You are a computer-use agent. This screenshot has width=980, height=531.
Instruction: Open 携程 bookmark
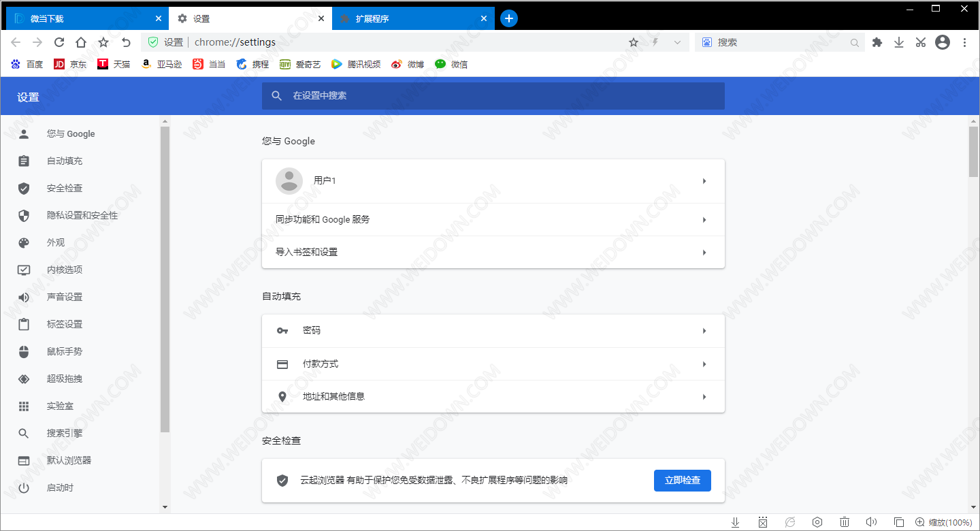point(252,64)
